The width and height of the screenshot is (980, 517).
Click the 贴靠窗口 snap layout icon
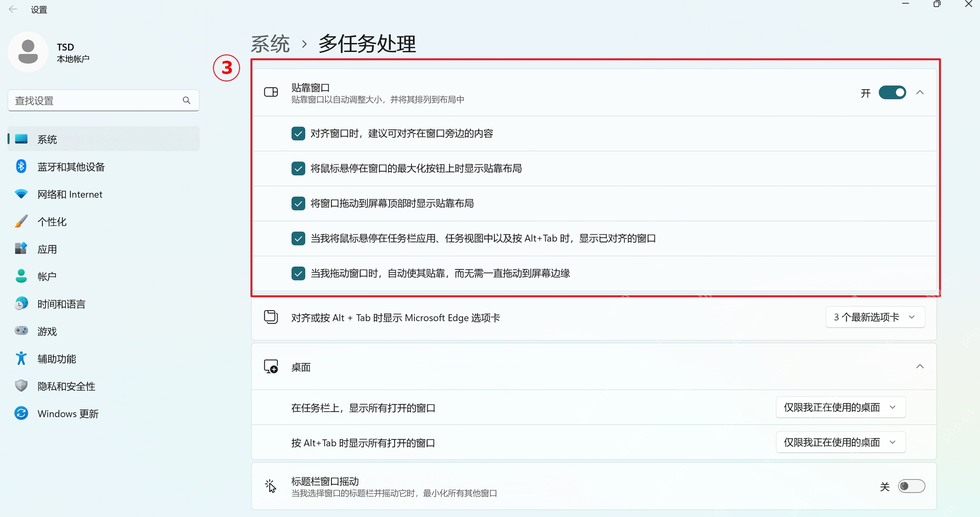(271, 92)
